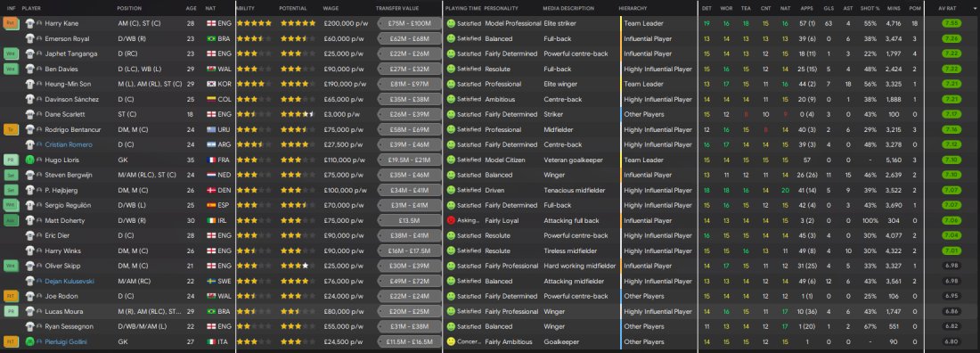Sort by the SHOT % column header
This screenshot has width=980, height=353.
click(870, 8)
